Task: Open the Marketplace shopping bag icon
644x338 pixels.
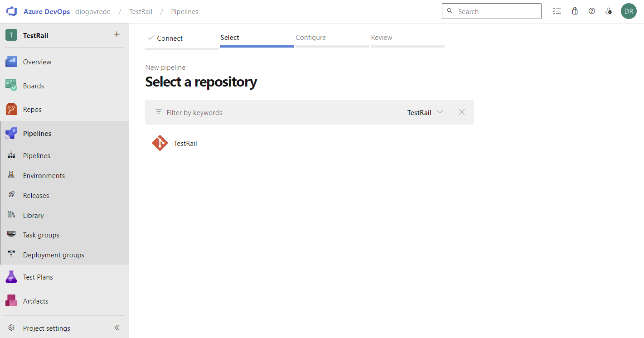Action: (575, 11)
